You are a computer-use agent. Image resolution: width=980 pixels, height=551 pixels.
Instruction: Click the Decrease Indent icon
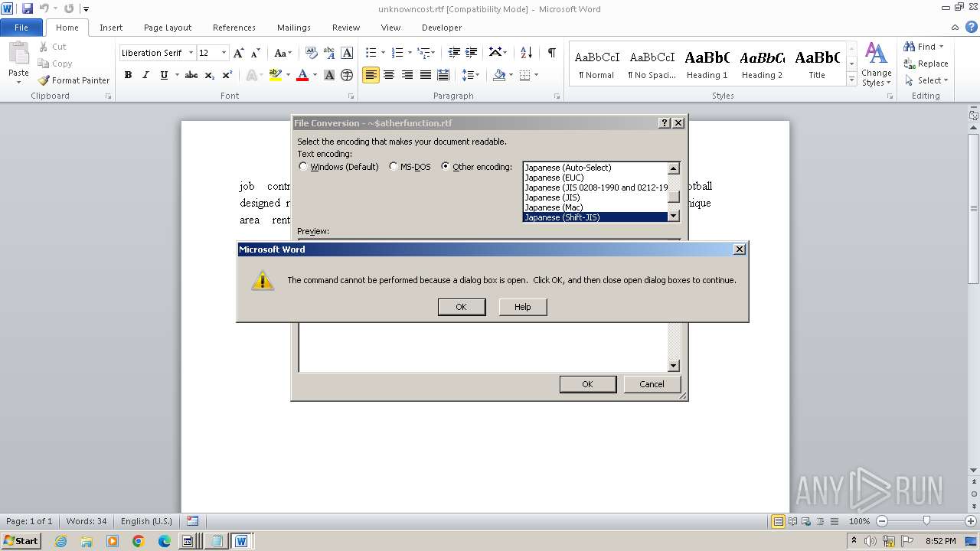[454, 53]
